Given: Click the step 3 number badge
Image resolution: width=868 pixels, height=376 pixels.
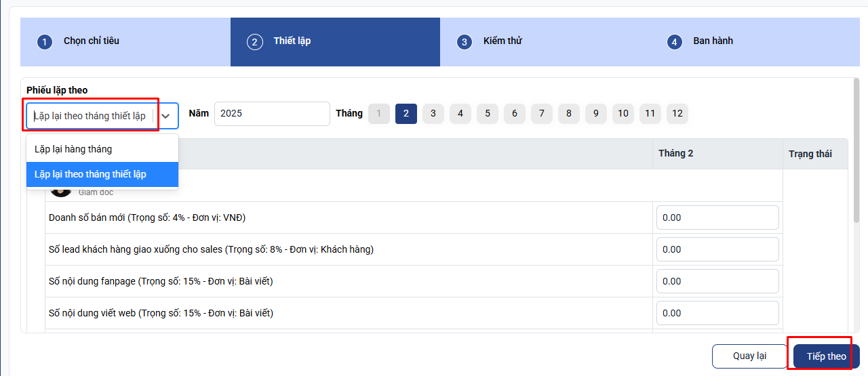Looking at the screenshot, I should click(x=465, y=42).
